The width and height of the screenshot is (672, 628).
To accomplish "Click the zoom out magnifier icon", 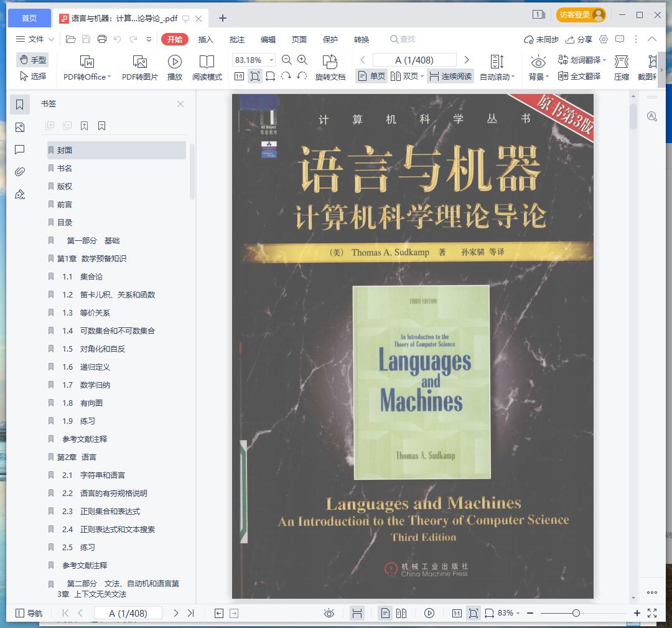I will [x=287, y=60].
